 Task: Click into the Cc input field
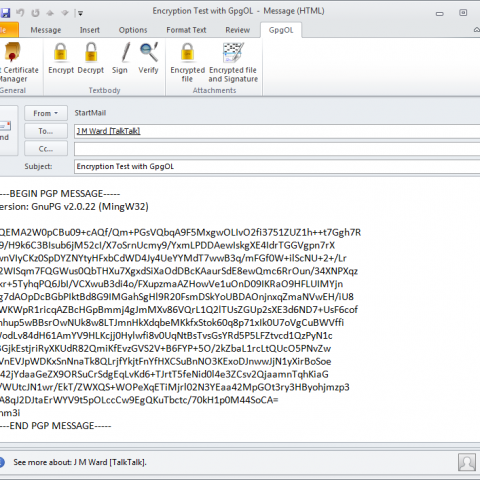pos(277,149)
